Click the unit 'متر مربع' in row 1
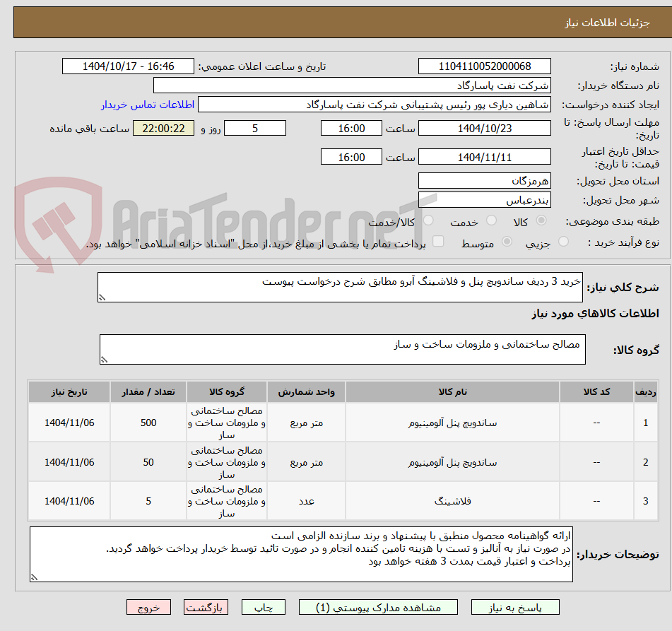Screen dimensions: 672x631 click(x=307, y=423)
